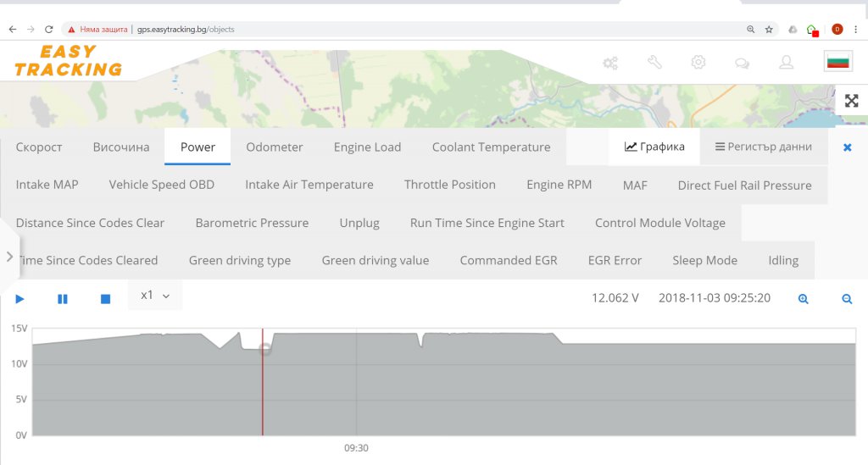Select the Unplug tab
Viewport: 868px width, 465px height.
click(x=359, y=223)
